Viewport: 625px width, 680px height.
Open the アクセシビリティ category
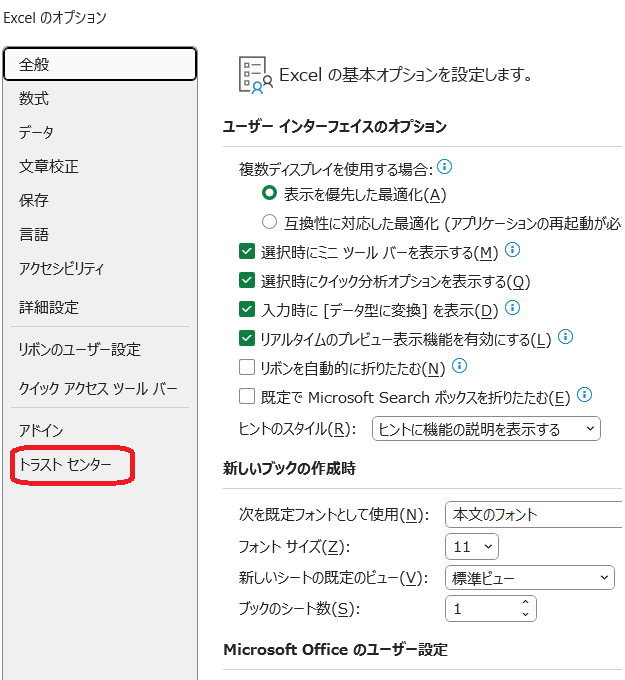click(61, 268)
